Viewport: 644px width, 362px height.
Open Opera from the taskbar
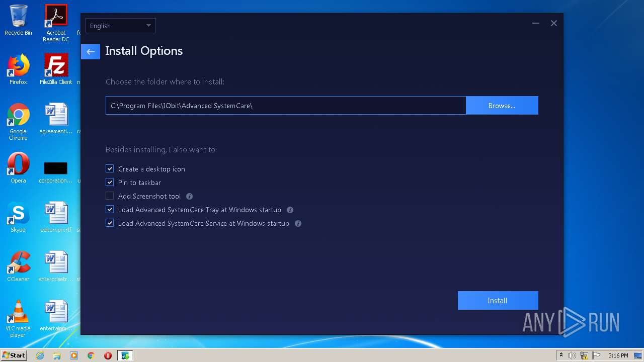(x=108, y=355)
